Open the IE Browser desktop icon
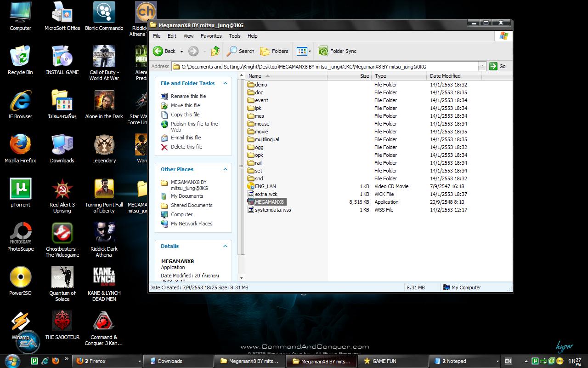 pyautogui.click(x=20, y=104)
